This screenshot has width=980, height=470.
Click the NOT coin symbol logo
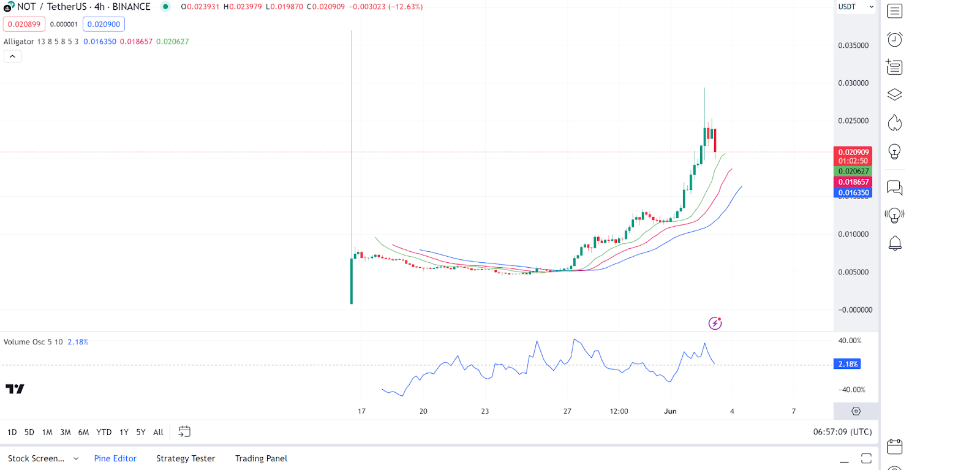(9, 7)
